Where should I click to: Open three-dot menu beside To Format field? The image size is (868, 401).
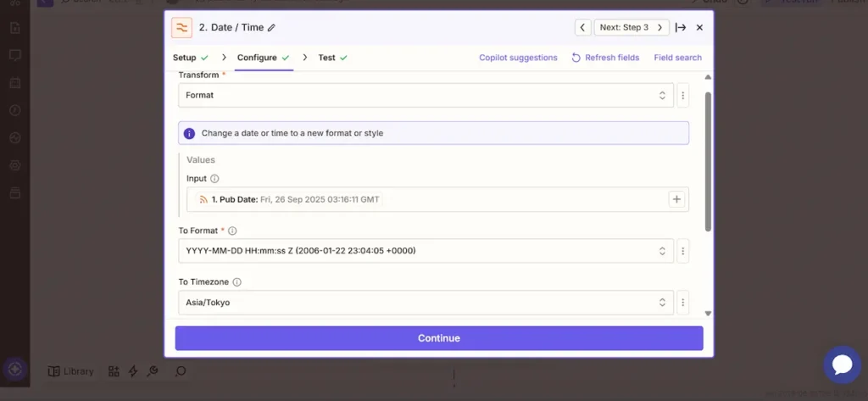682,251
